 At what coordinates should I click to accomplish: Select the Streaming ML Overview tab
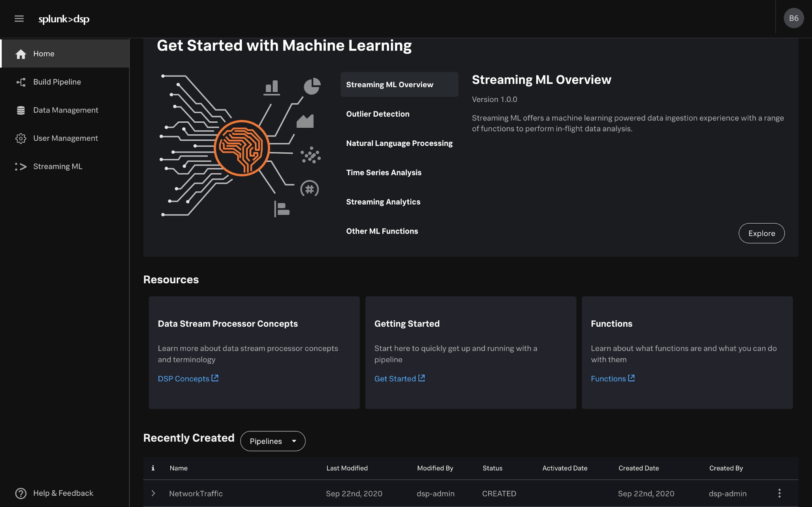click(x=399, y=84)
